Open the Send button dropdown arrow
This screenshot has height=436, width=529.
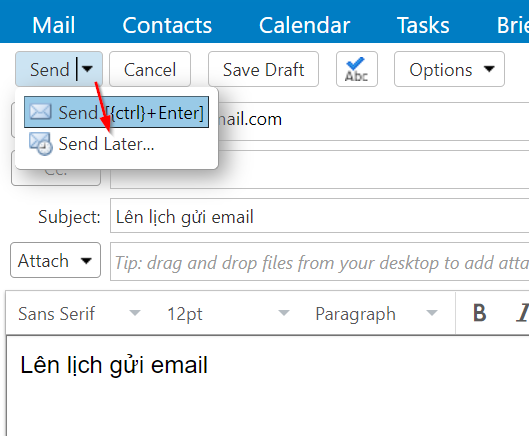87,69
